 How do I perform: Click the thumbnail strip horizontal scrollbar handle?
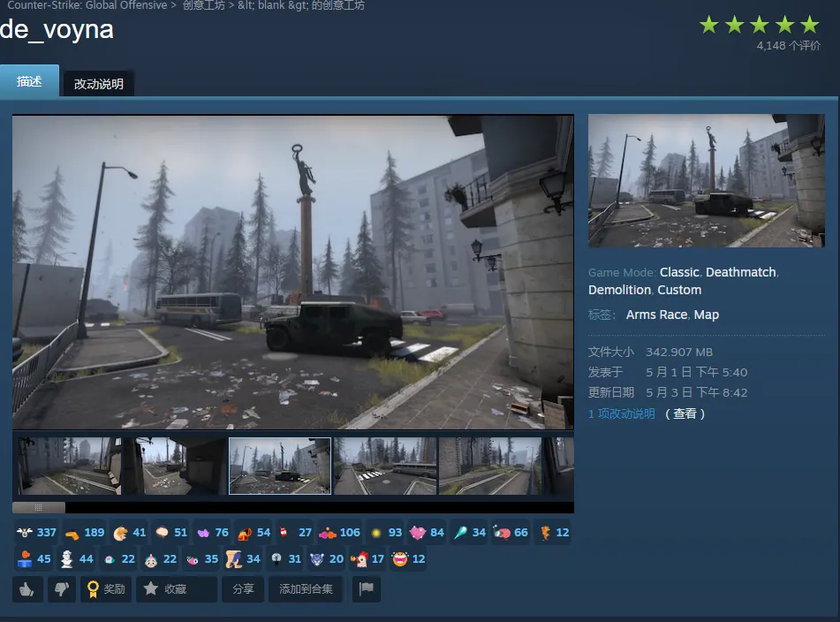(x=38, y=508)
